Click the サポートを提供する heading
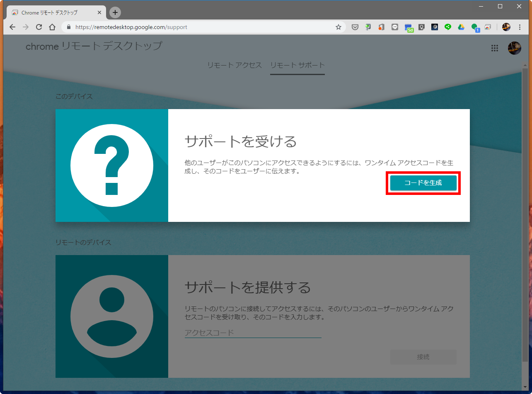The image size is (532, 394). point(248,287)
